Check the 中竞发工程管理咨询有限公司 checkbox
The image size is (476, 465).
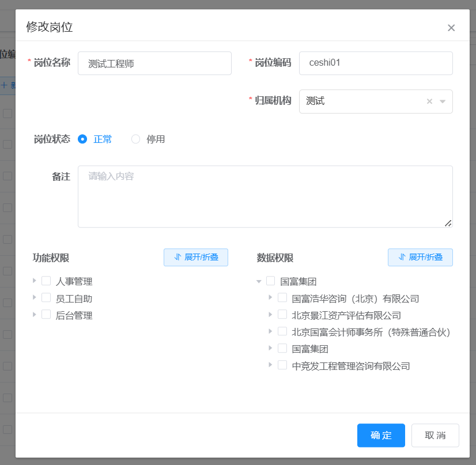[x=282, y=365]
